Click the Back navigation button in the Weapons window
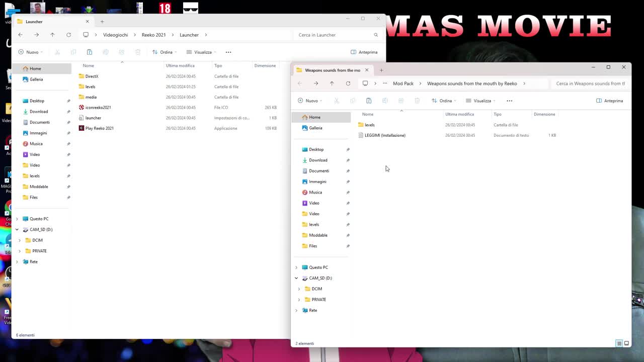 click(299, 83)
